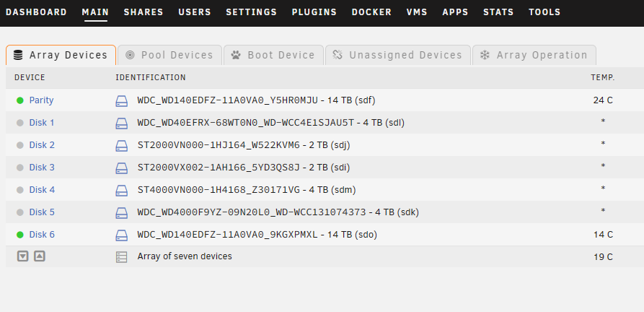Click the grey status dot for Disk 4

coord(19,190)
